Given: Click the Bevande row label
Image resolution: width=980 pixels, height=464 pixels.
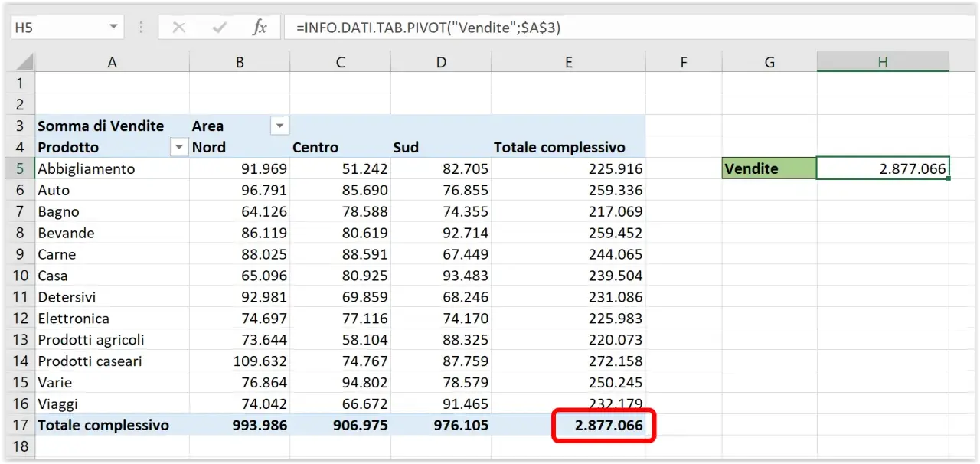Looking at the screenshot, I should point(66,233).
